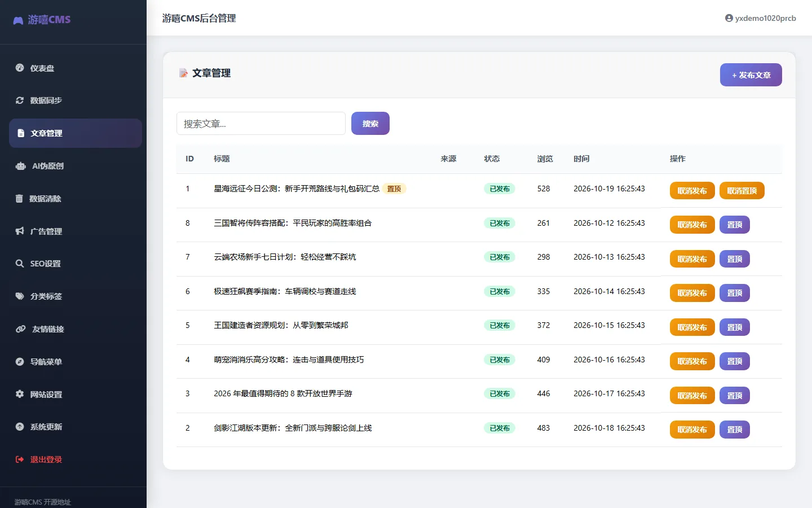Unpublish the 萌宠消消乐高分攻略 article
Image resolution: width=812 pixels, height=508 pixels.
692,361
